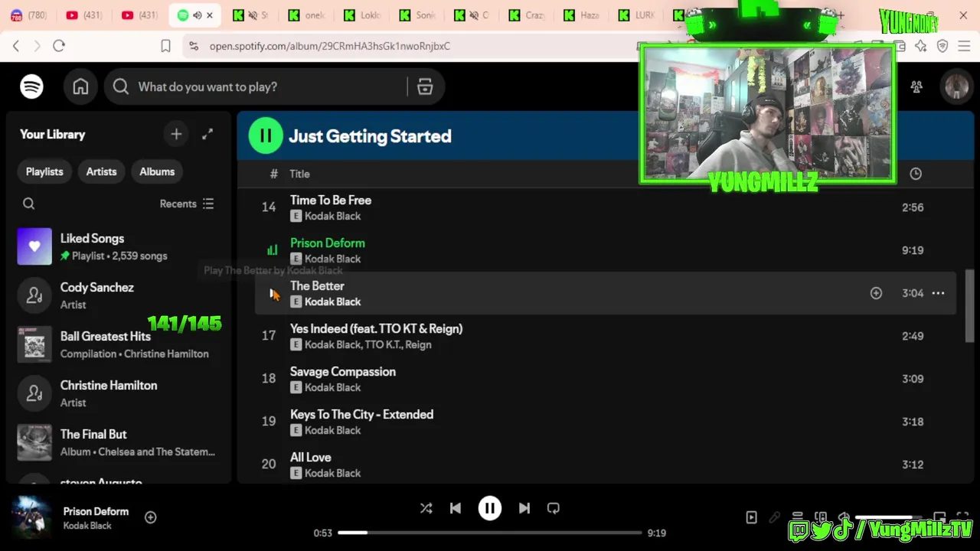Screen dimensions: 980x551
Task: Seek in the song progress bar
Action: point(490,533)
